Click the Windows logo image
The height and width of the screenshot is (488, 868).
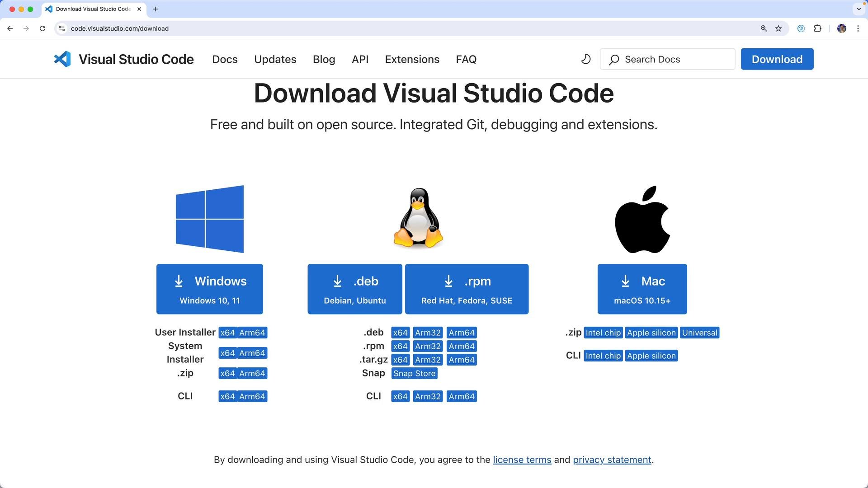[x=210, y=219]
